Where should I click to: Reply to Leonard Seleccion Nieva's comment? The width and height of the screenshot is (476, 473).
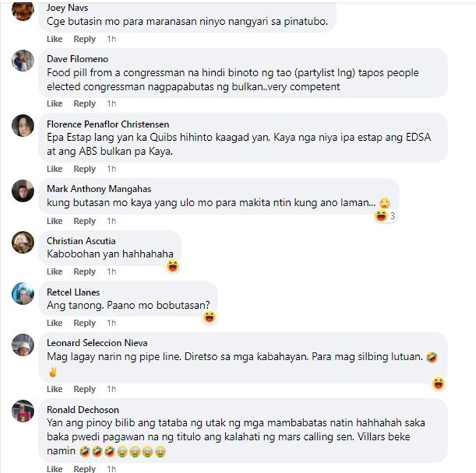(84, 389)
